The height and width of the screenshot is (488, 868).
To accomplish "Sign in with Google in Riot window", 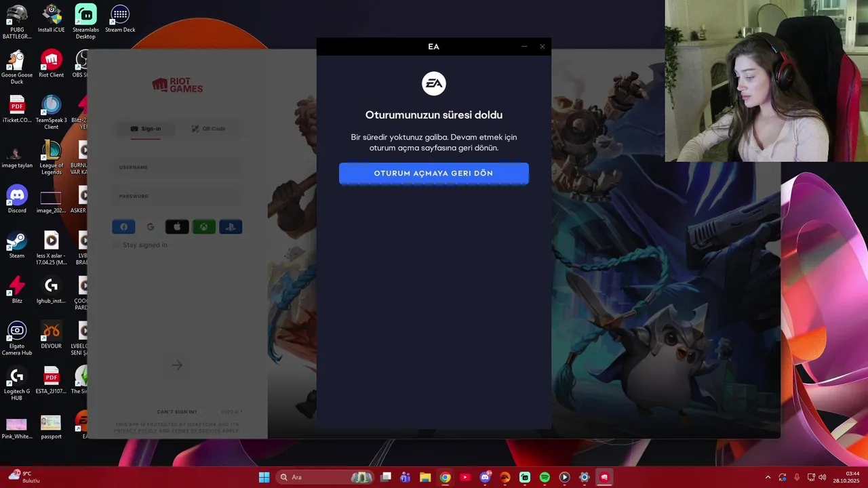I will (151, 227).
